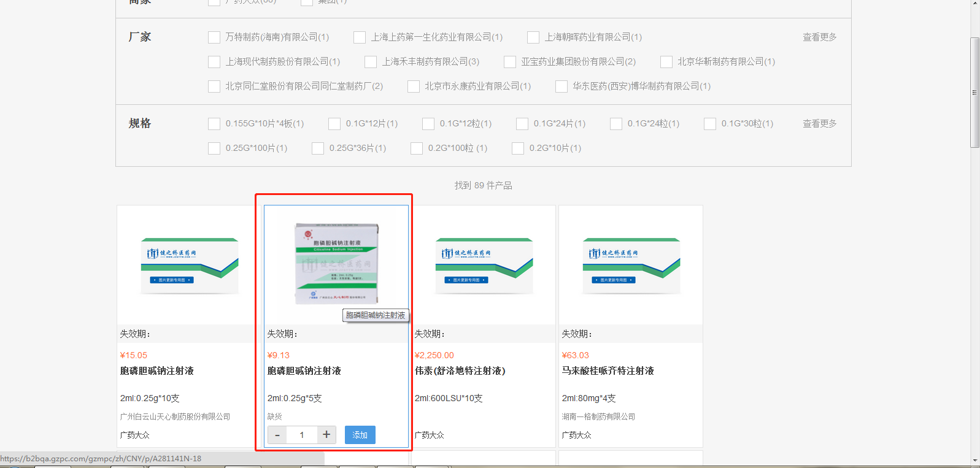Viewport: 980px width, 468px height.
Task: Click the scrollbar up arrow
Action: (x=974, y=4)
